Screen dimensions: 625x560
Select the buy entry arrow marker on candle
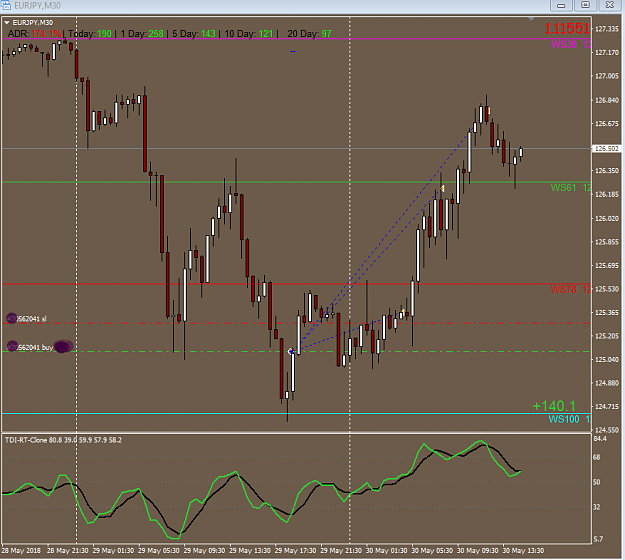[291, 352]
